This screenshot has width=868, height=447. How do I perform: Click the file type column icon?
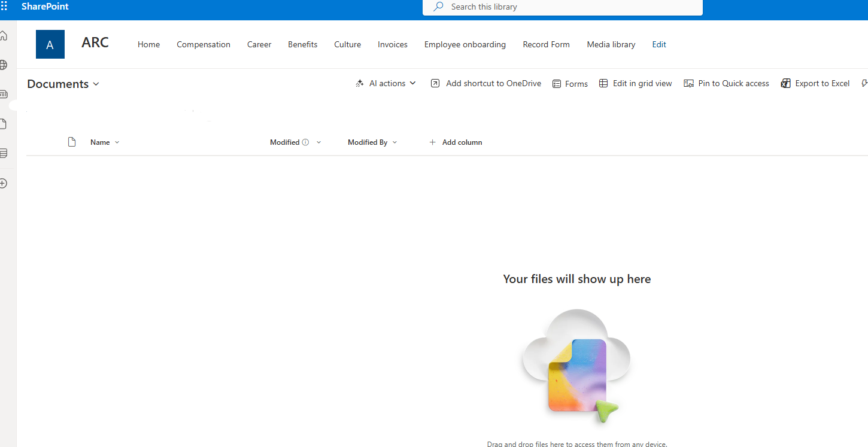coord(72,142)
